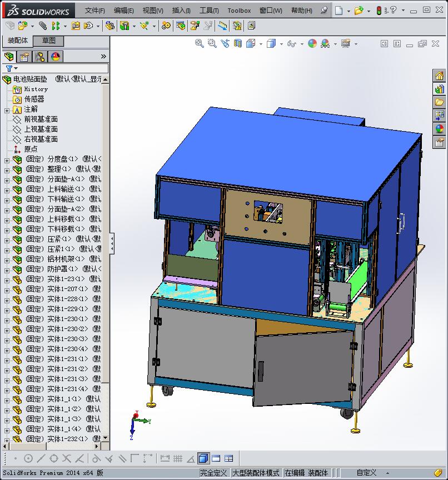Expand the manager tabs chevron
448x480 pixels.
coord(103,56)
